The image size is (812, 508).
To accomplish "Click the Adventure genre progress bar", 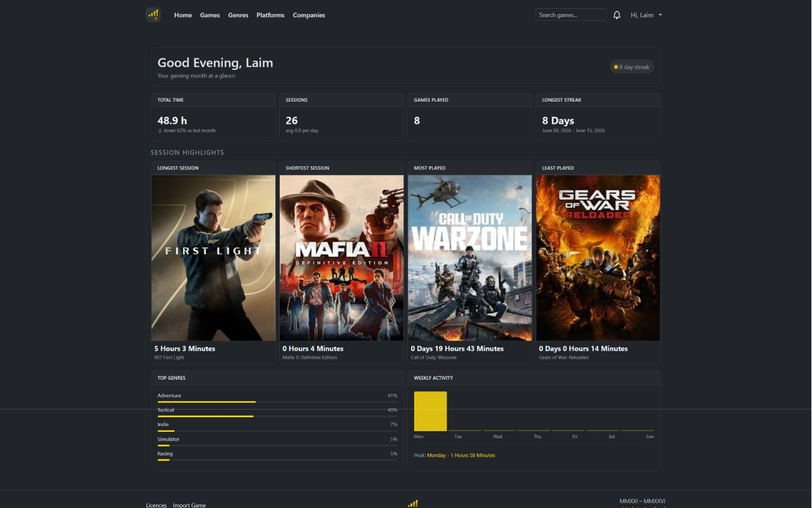I will pyautogui.click(x=278, y=402).
